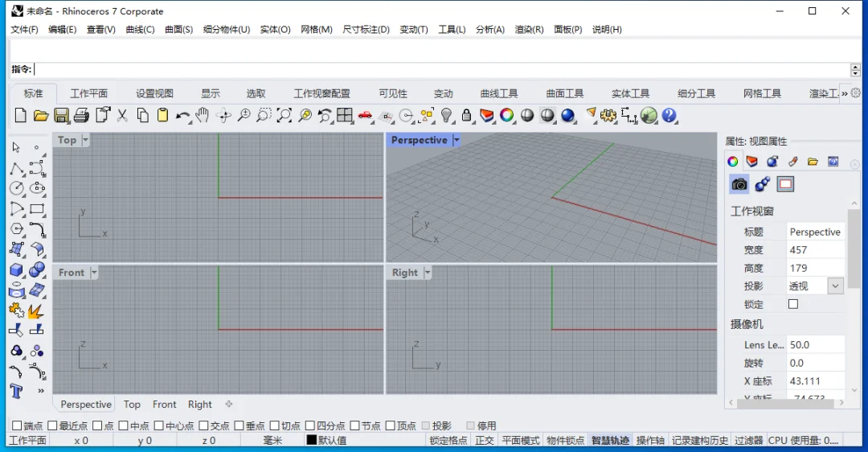This screenshot has height=452, width=868.
Task: Select the Pan hand tool icon
Action: [x=203, y=115]
